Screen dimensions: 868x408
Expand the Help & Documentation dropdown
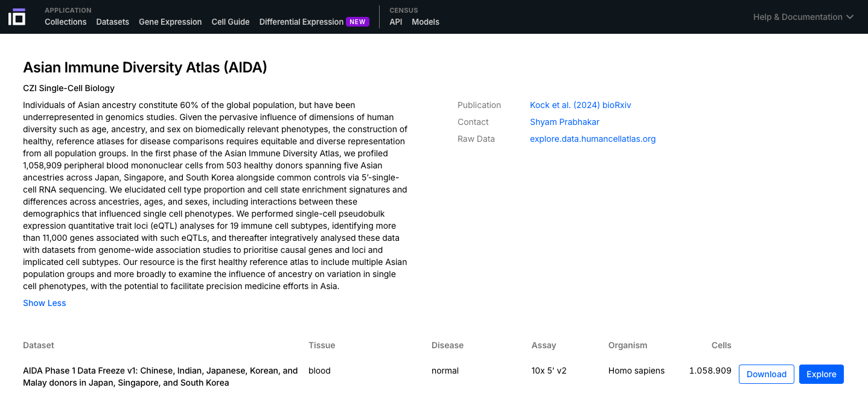(797, 17)
